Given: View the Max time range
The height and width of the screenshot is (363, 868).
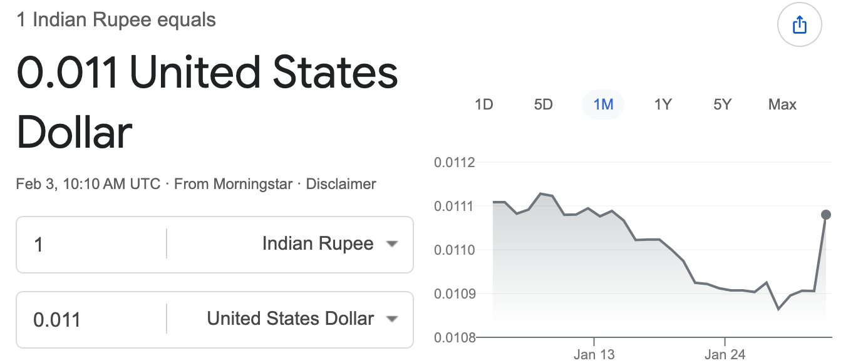Looking at the screenshot, I should [782, 105].
